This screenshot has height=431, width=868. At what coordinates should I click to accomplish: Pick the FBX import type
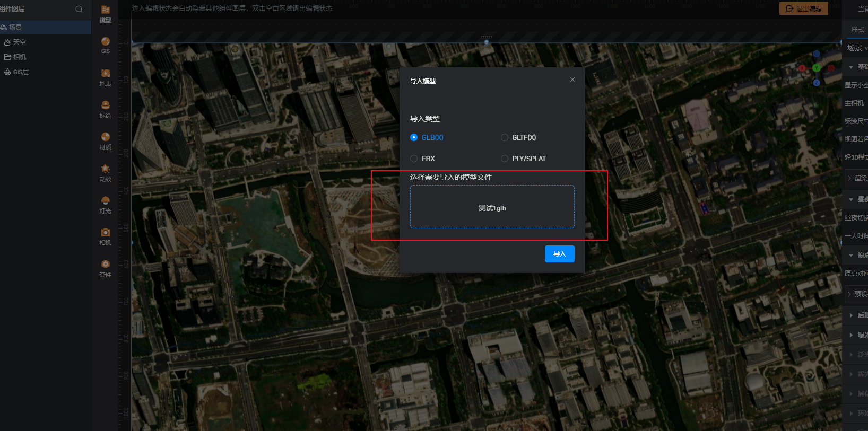tap(423, 159)
